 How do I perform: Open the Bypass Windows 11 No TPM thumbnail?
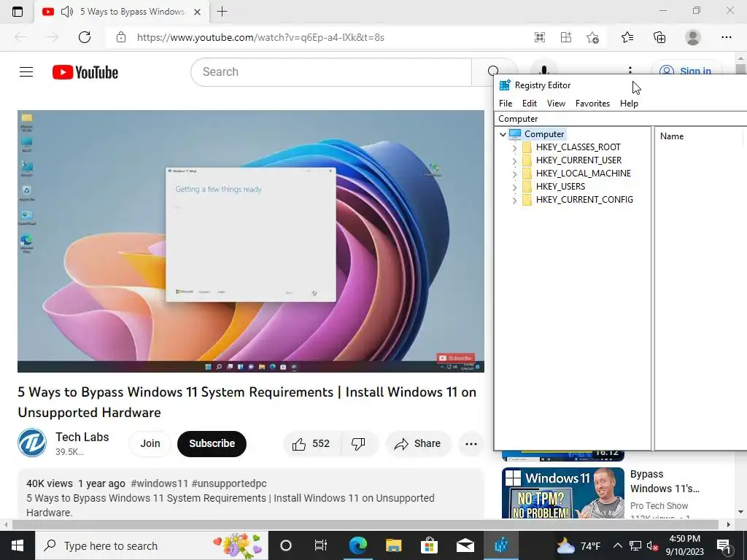coord(562,494)
